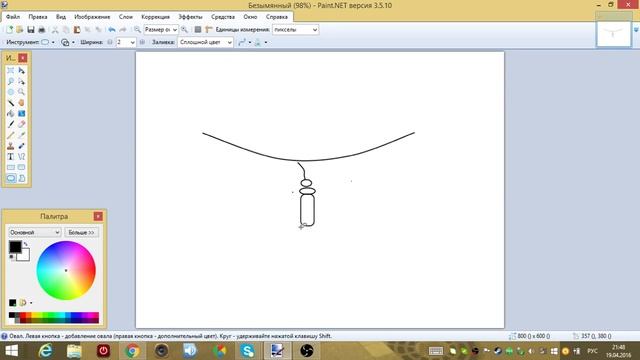Screen dimensions: 640x360
Task: Open the 'Основной' color selector dropdown
Action: (35, 232)
